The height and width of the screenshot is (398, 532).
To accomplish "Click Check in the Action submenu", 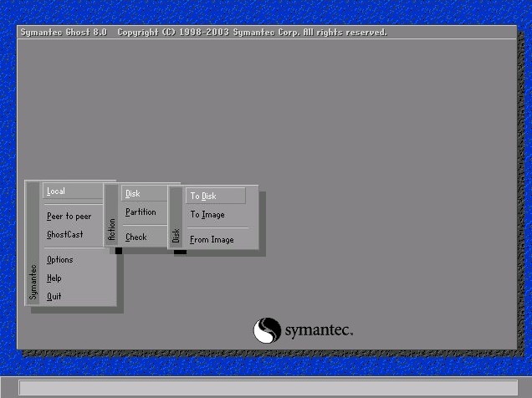I will point(136,237).
